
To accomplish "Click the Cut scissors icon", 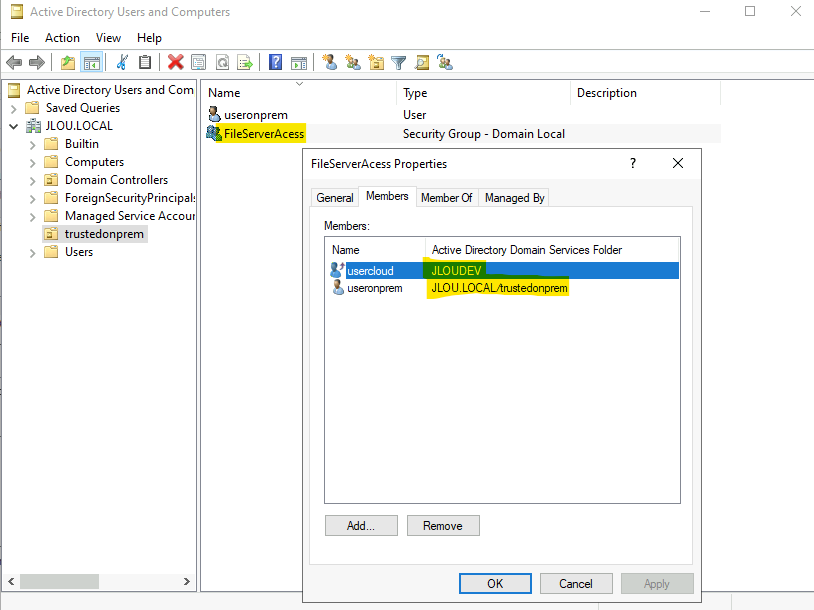I will [x=123, y=63].
